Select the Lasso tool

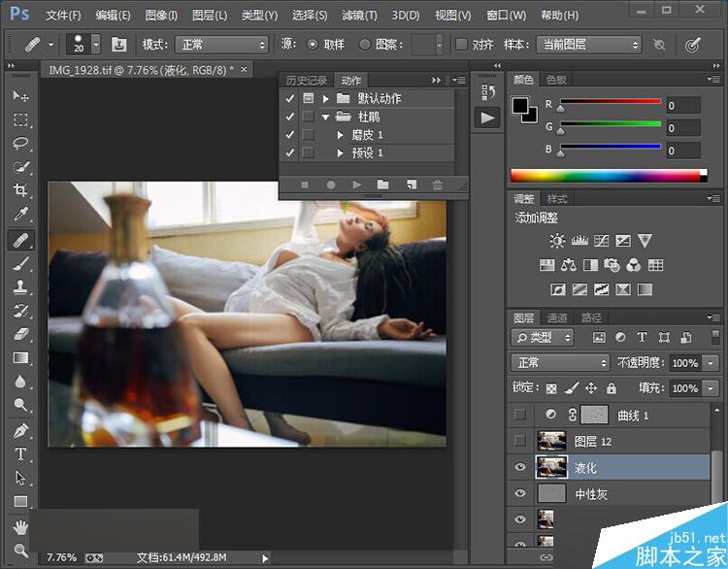(x=20, y=144)
